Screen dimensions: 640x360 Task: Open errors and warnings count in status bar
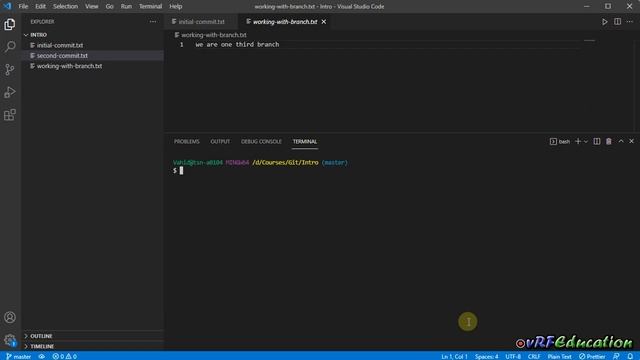point(64,356)
